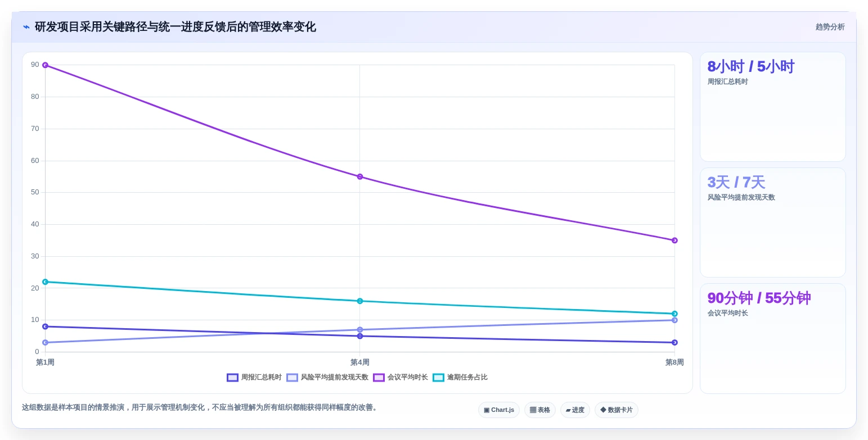Screen dimensions: 868x440
Task: Toggle the 逾期任务占比 legend swatch
Action: click(x=439, y=378)
